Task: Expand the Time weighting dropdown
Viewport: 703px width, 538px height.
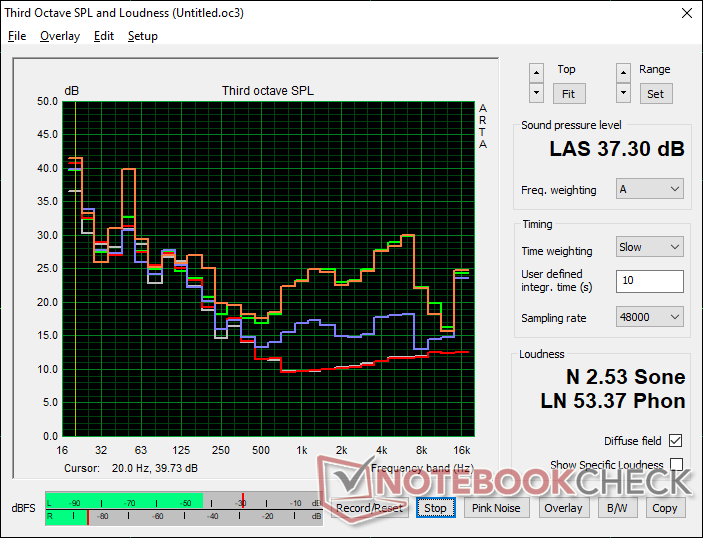Action: 650,247
